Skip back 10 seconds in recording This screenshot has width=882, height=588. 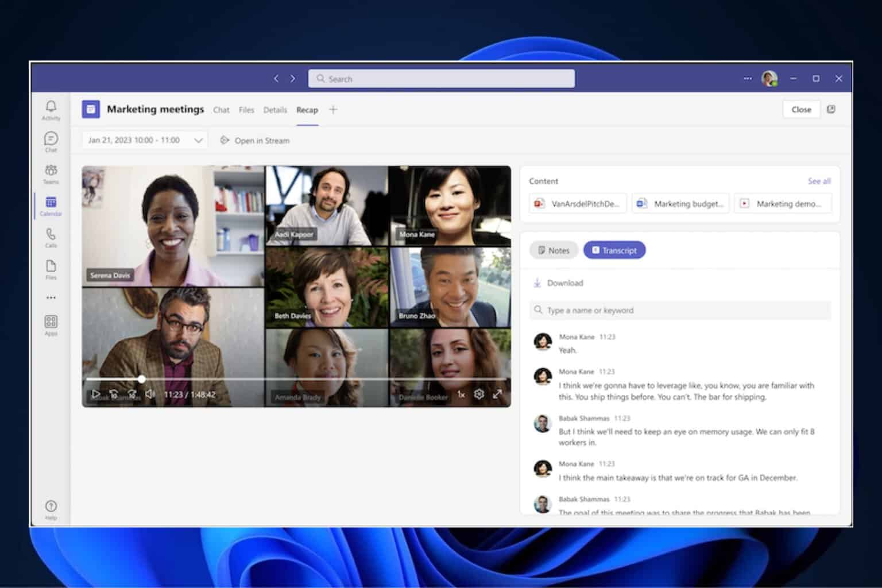coord(114,394)
